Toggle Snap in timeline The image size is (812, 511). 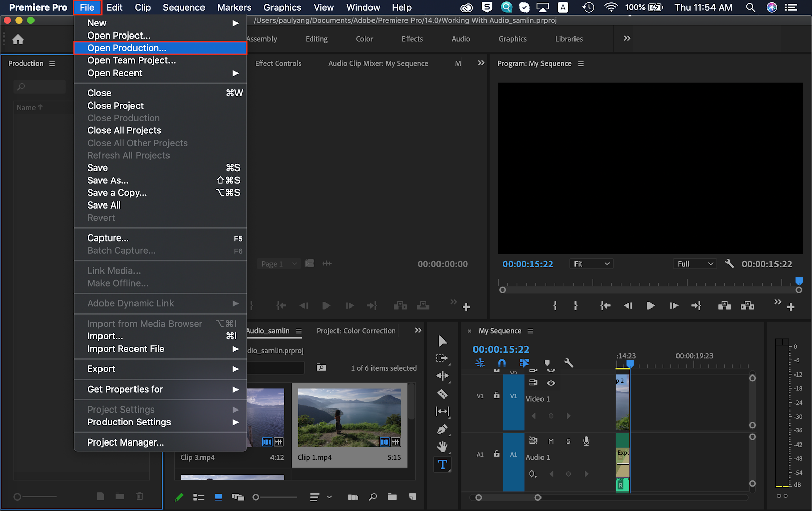tap(502, 363)
